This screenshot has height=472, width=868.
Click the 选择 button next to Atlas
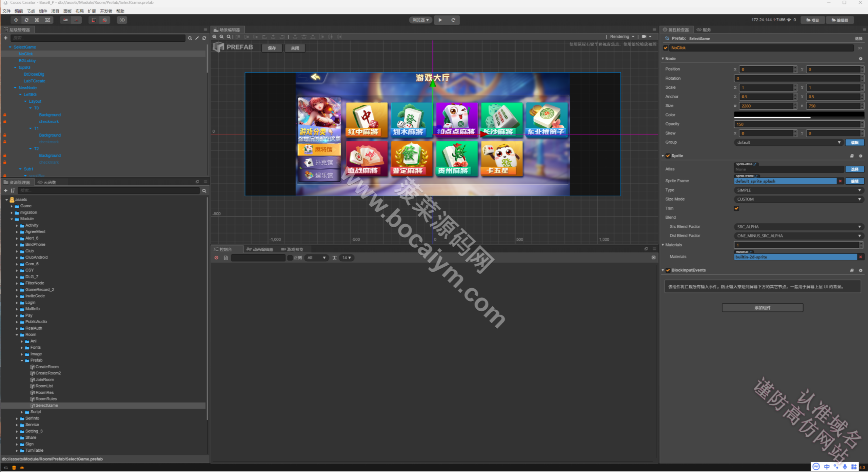pyautogui.click(x=855, y=169)
